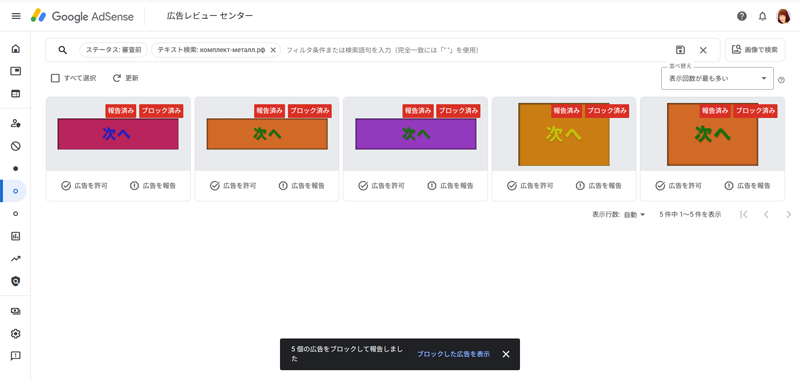The width and height of the screenshot is (800, 381).
Task: Click the ブロック済み badge on amber ad
Action: tap(607, 111)
